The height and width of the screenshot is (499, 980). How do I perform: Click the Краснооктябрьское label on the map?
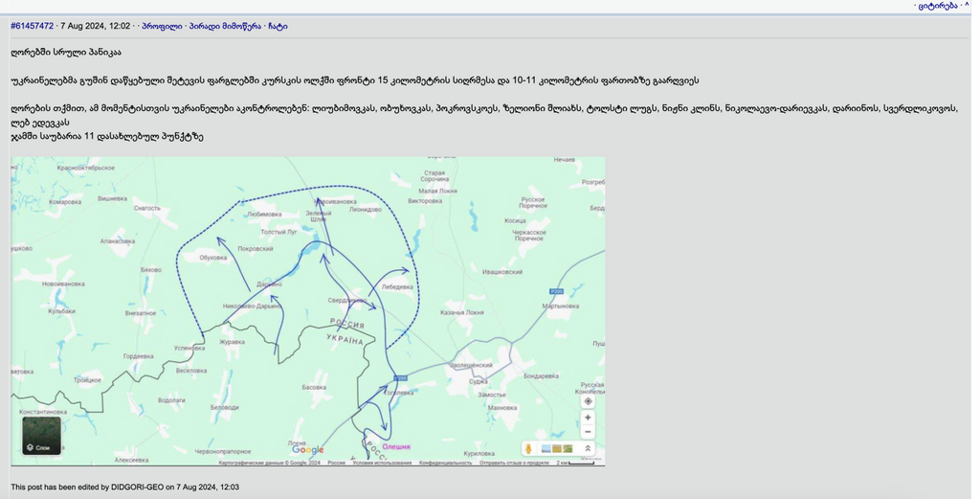[85, 168]
